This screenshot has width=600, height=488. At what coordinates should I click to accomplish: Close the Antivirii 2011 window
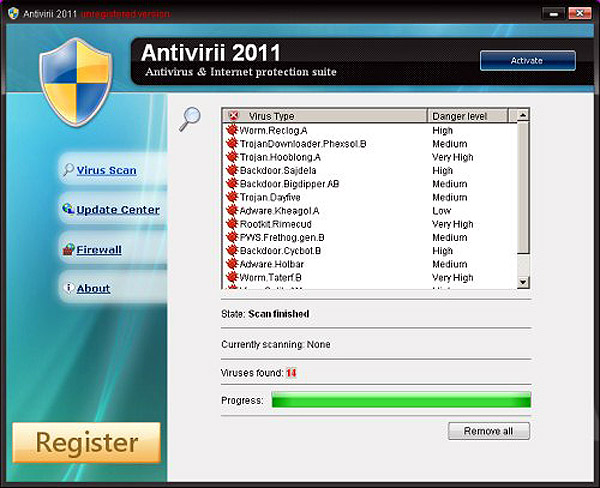point(580,14)
